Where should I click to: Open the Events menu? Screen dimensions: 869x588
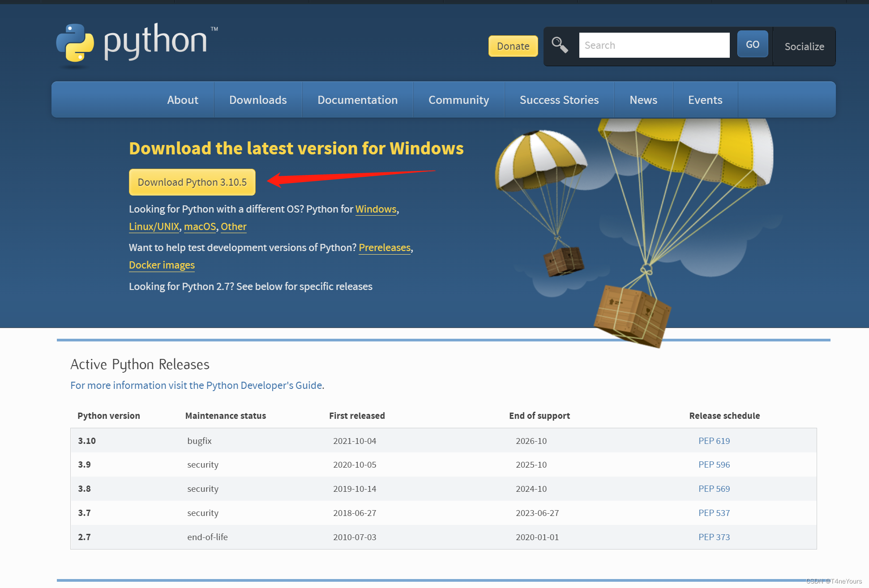point(705,100)
